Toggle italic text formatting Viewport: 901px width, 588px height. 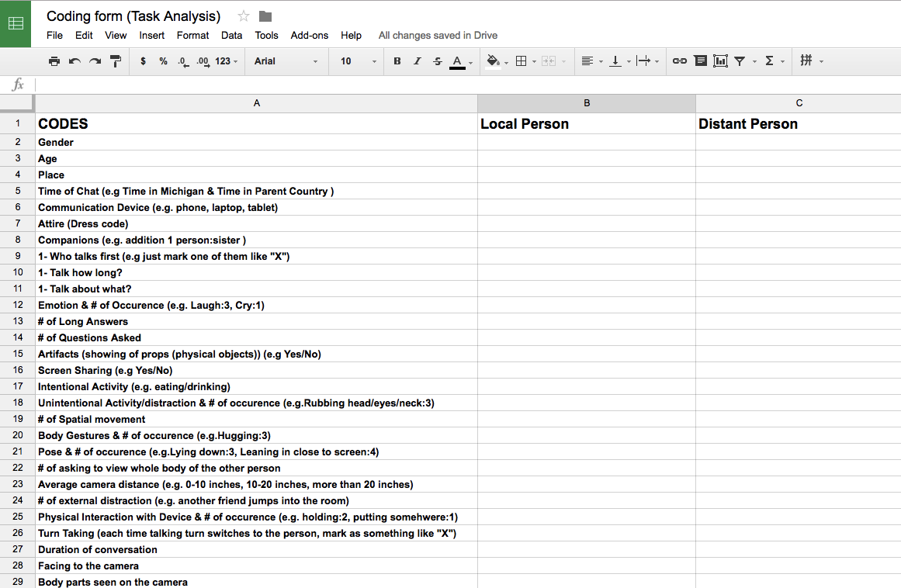tap(418, 61)
